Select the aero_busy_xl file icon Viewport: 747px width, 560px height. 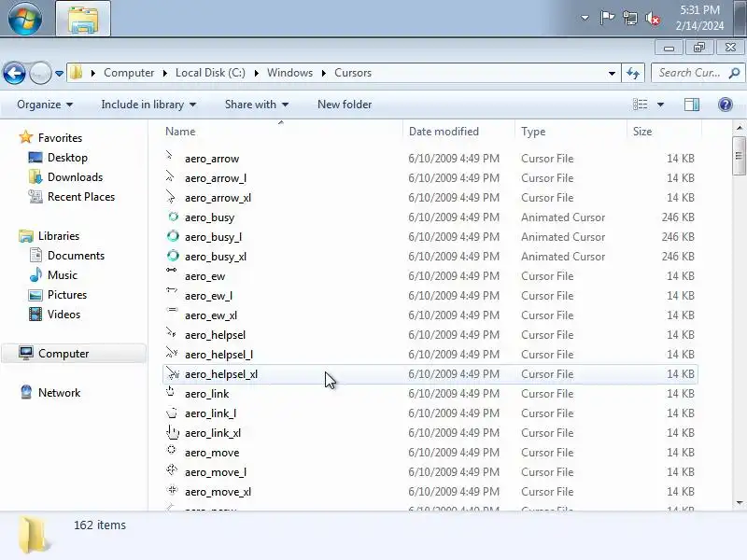(x=173, y=256)
